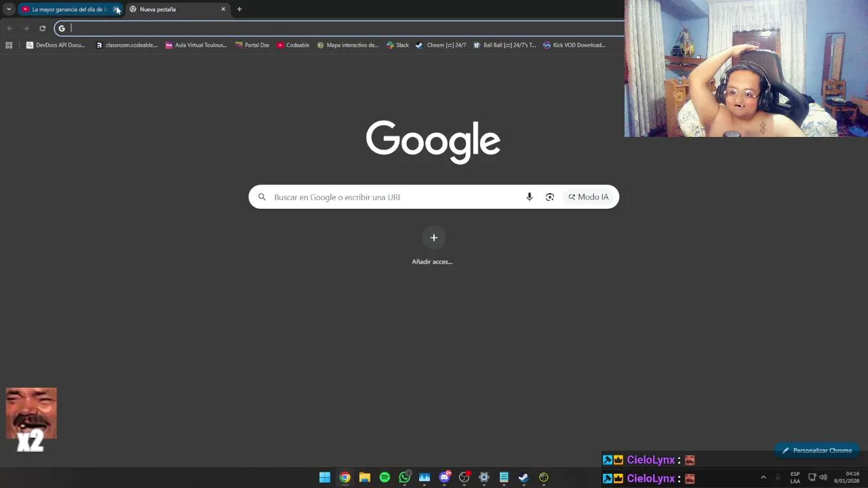868x488 pixels.
Task: Open a new tab with the plus button
Action: coord(239,9)
